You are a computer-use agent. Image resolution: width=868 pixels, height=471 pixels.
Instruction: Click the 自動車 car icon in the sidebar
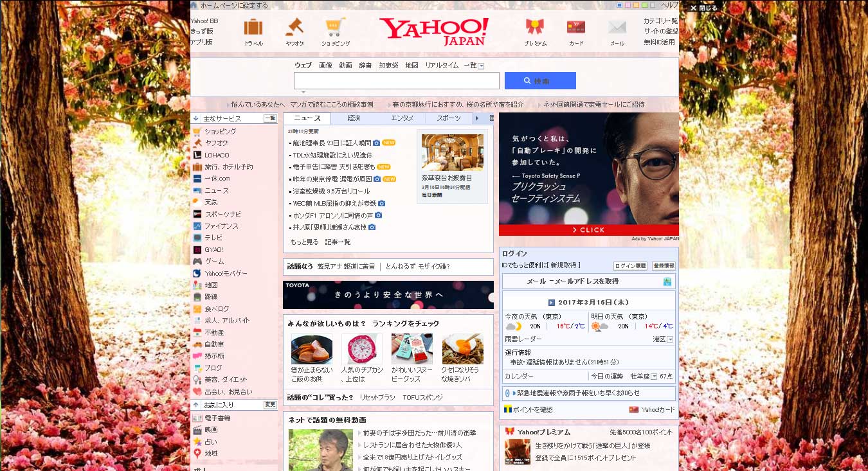(197, 344)
